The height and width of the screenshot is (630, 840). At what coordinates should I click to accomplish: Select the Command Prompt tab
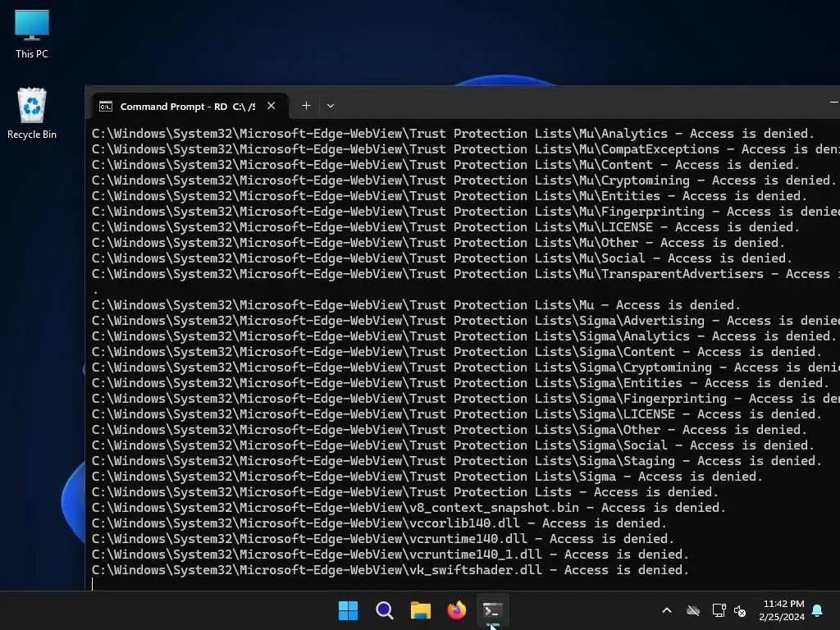(190, 106)
